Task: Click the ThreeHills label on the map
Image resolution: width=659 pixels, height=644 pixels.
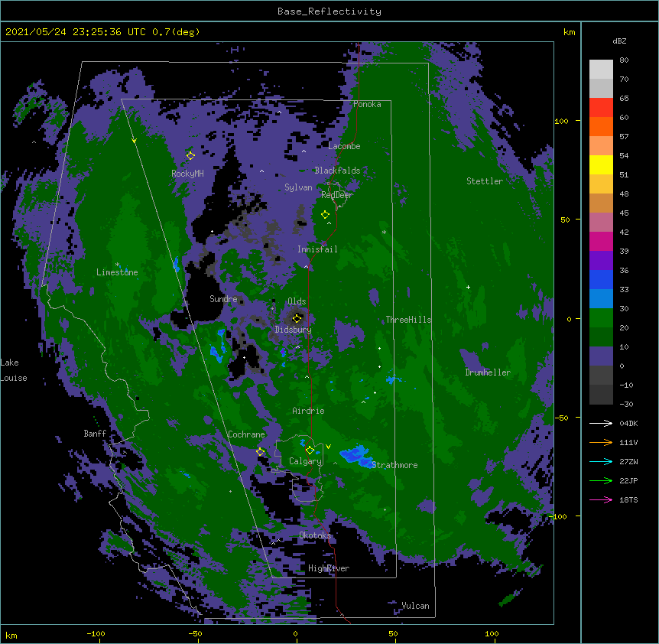Action: (409, 320)
